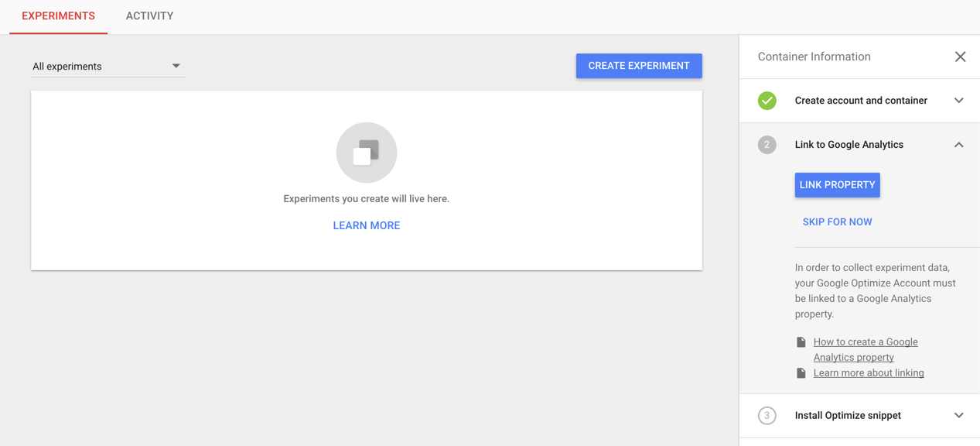980x446 pixels.
Task: Click the Link Property button
Action: coord(838,185)
